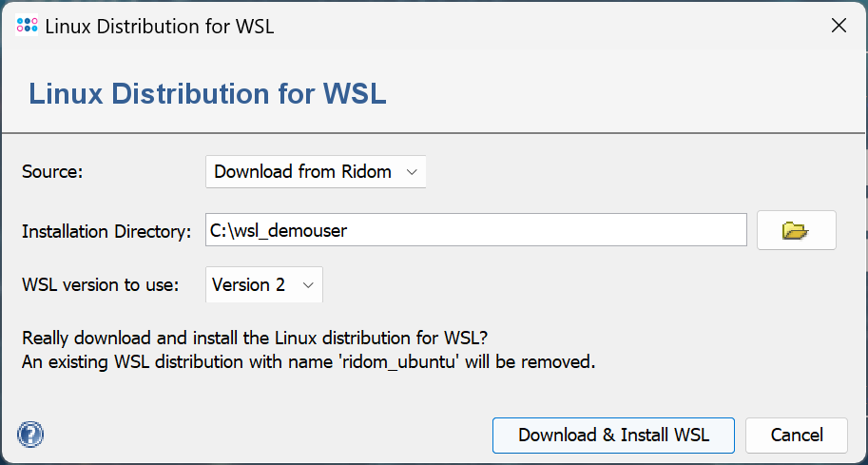Focus the Installation Directory text field

pos(475,230)
